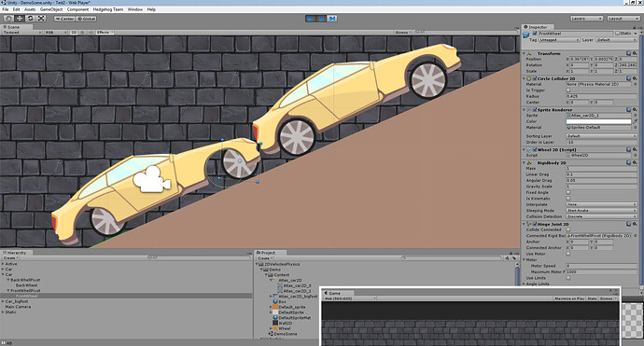This screenshot has height=346, width=644.
Task: Select the Move tool in toolbar
Action: pyautogui.click(x=20, y=19)
